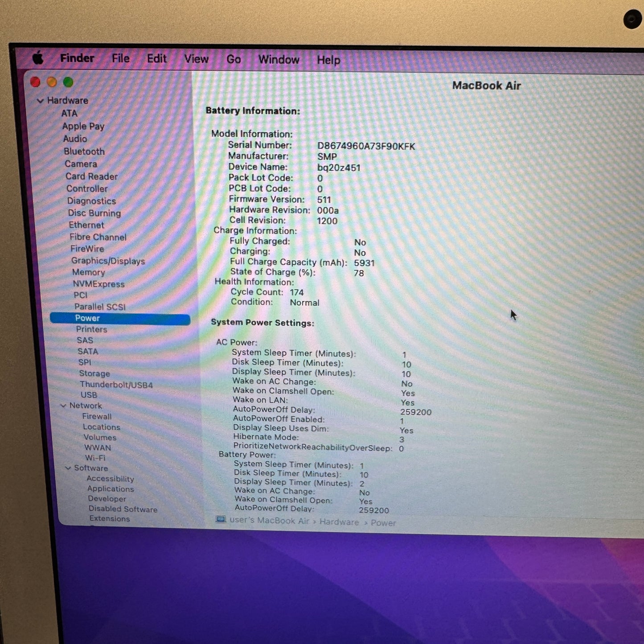Select Printers in sidebar
644x644 pixels.
click(92, 329)
